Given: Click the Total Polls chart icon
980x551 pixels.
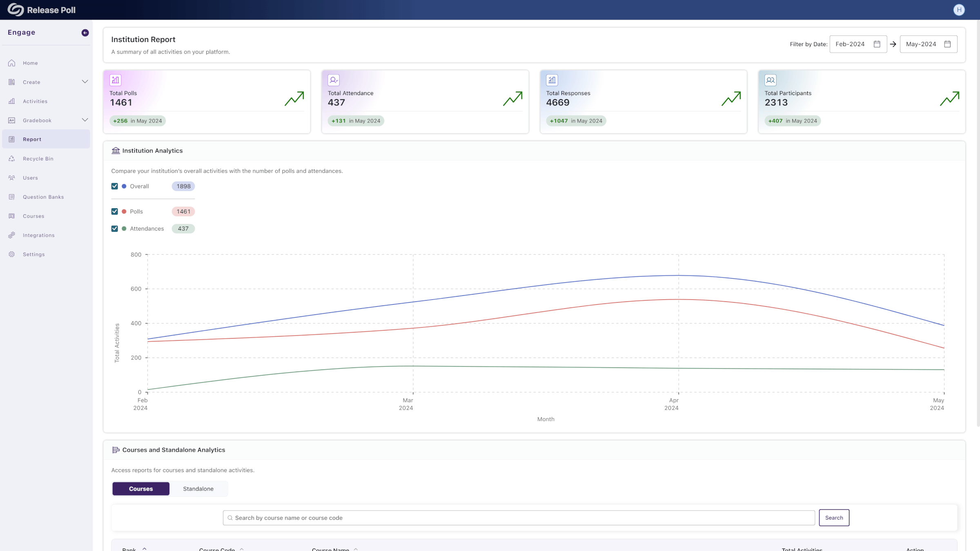Looking at the screenshot, I should (x=116, y=80).
